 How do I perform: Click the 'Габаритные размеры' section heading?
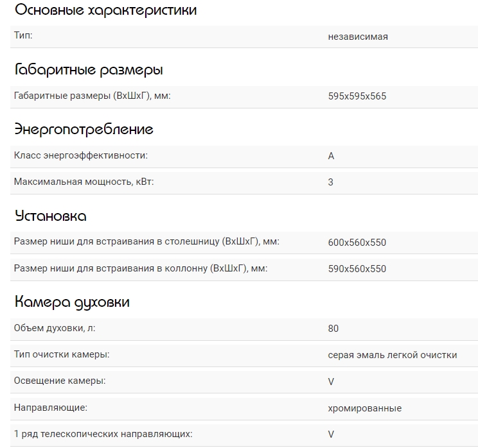pos(89,69)
